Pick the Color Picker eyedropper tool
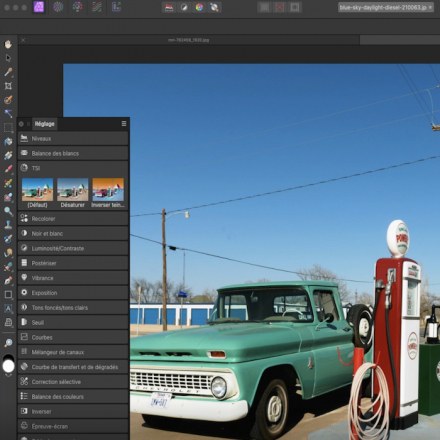This screenshot has height=440, width=440. point(8,72)
